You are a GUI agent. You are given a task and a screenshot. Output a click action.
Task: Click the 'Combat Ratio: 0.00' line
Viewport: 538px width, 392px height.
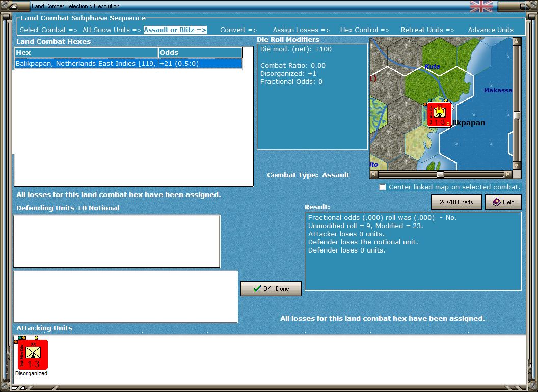[x=292, y=66]
